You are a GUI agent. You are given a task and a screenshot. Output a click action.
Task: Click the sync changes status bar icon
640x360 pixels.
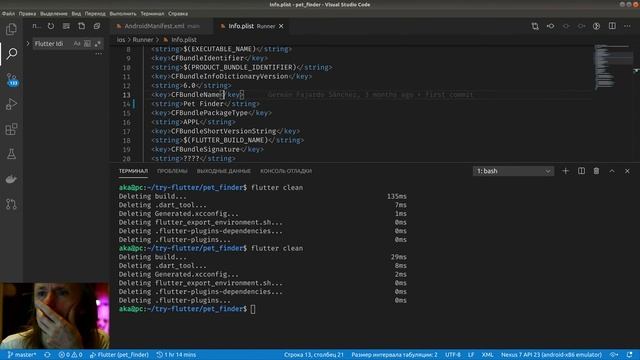(47, 355)
